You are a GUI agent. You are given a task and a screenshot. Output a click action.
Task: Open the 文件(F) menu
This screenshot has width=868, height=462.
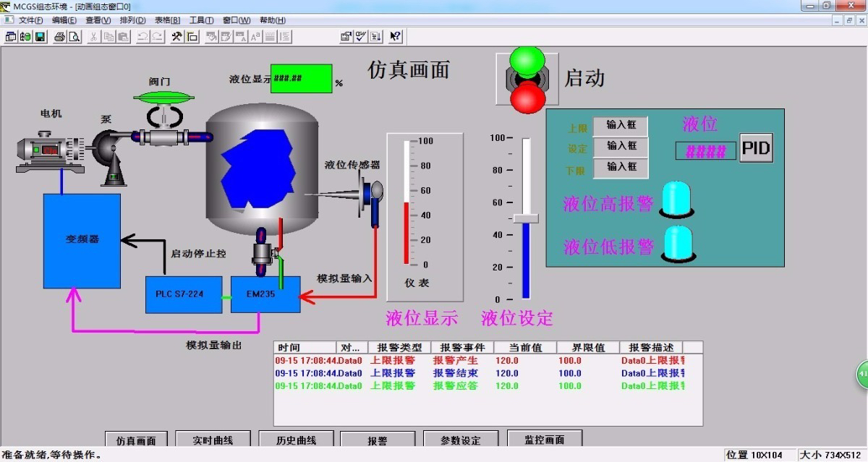tap(30, 20)
